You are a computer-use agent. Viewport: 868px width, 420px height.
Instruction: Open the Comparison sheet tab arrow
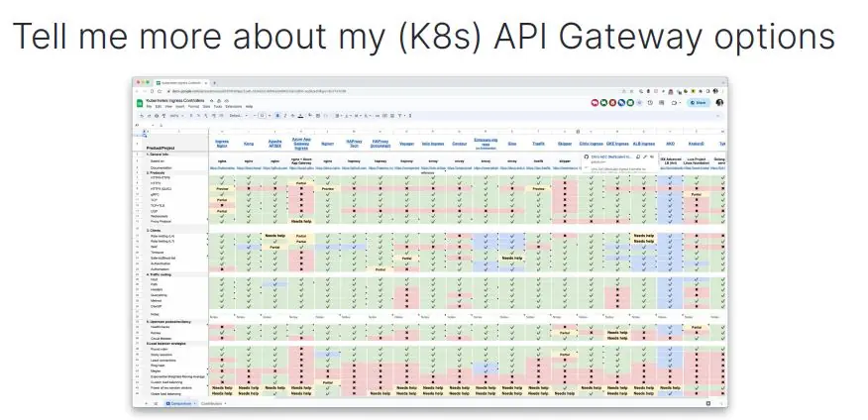195,403
